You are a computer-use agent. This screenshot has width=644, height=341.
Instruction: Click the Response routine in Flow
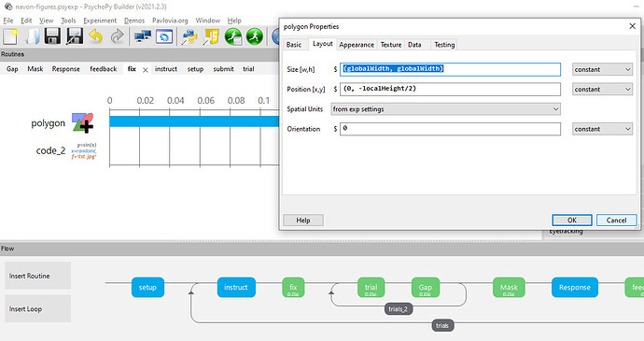[575, 287]
